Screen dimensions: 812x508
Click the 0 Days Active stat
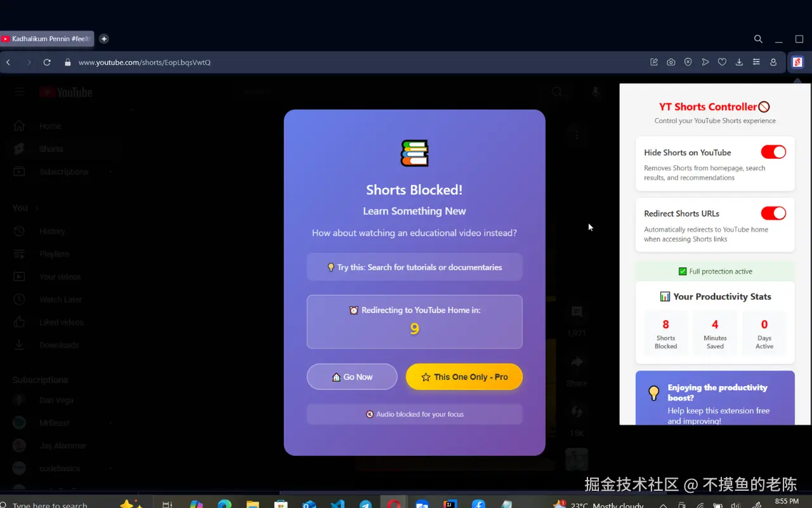click(764, 333)
